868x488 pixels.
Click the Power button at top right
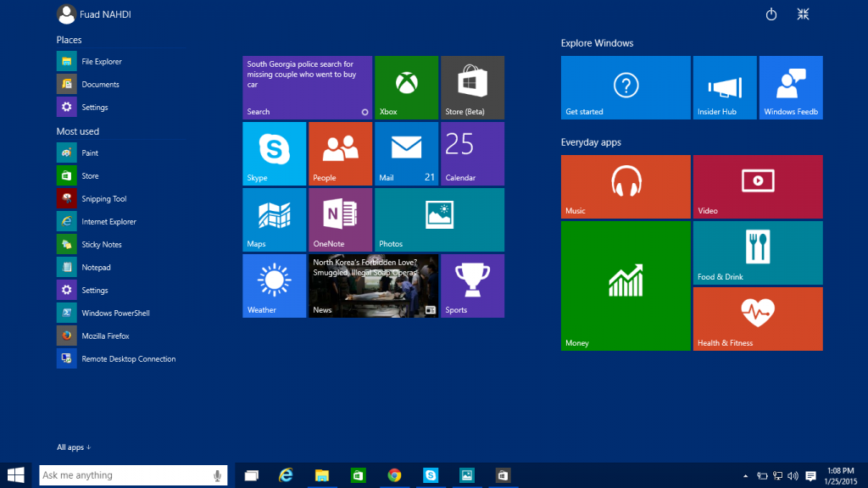pos(771,14)
